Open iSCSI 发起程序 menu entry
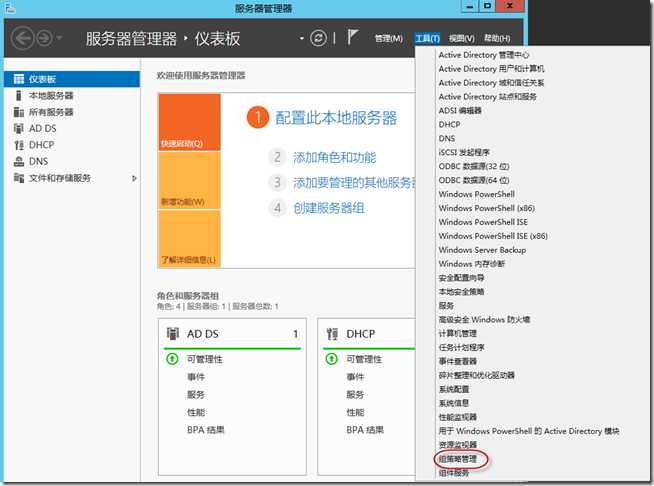654x486 pixels. click(464, 152)
